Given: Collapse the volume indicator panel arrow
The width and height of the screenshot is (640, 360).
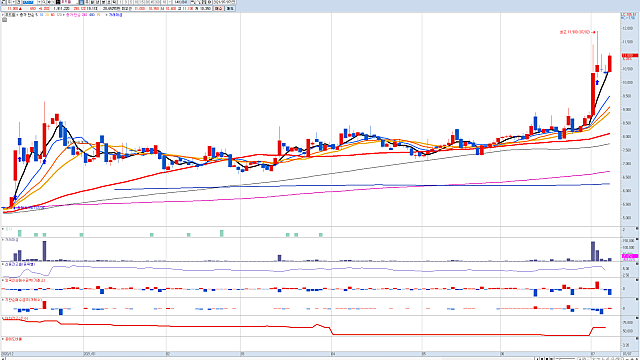Looking at the screenshot, I should coord(637,239).
